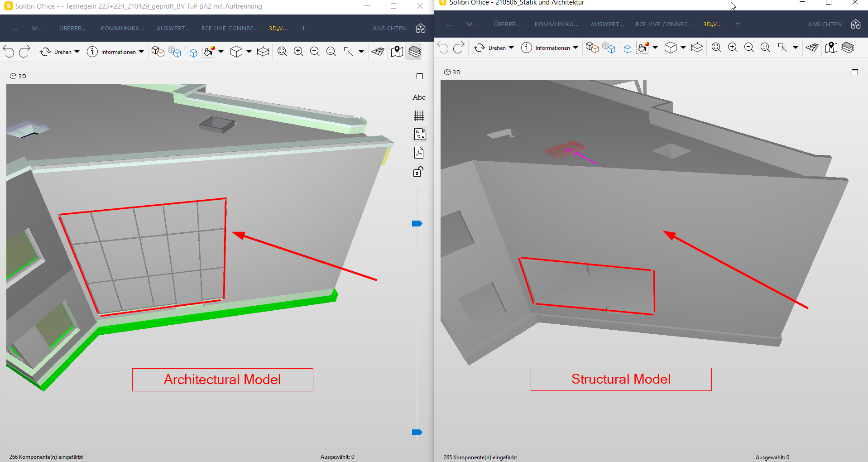This screenshot has height=462, width=868.
Task: Click upper blue clipping slider handle
Action: coord(417,223)
